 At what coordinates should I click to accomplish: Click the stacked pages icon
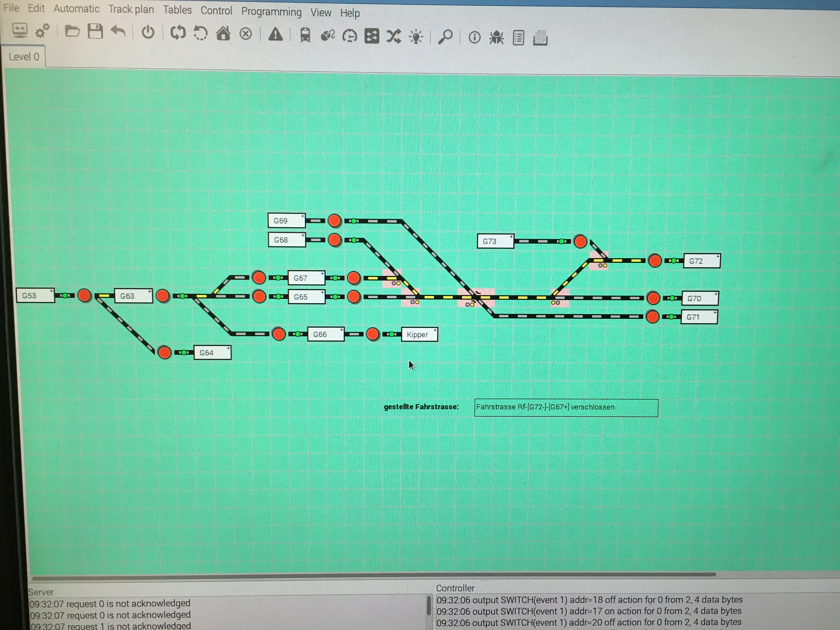click(x=540, y=38)
